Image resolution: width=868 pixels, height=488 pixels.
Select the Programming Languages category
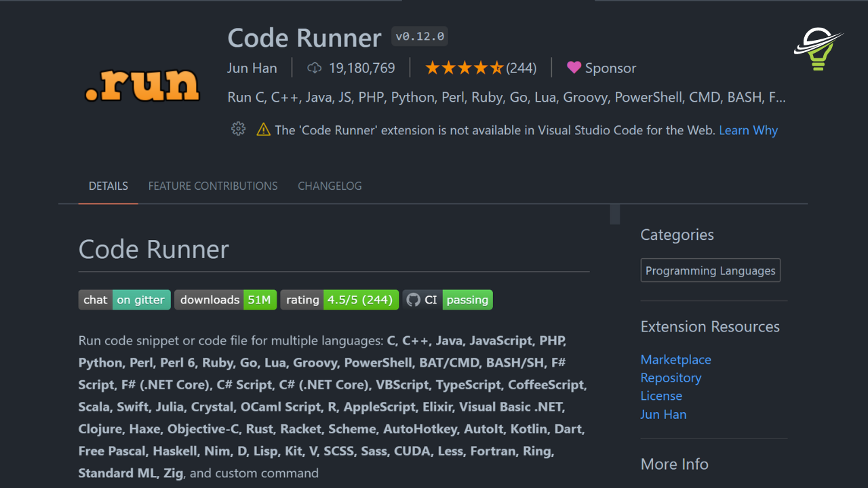coord(711,270)
